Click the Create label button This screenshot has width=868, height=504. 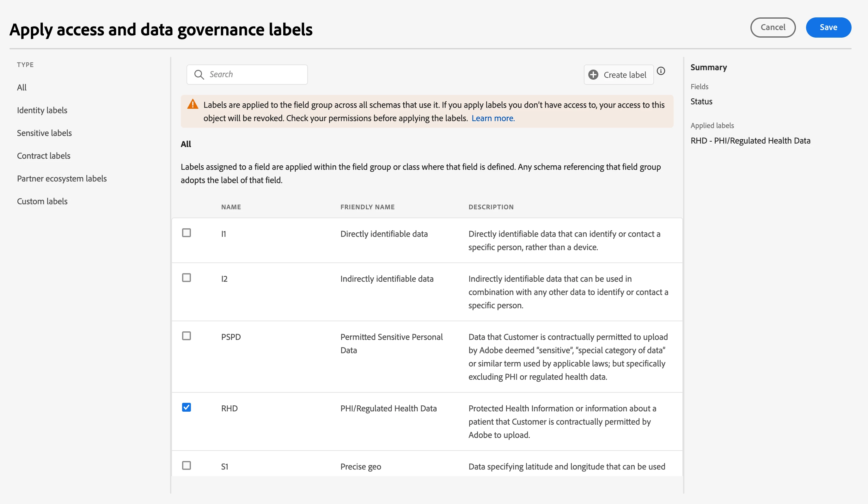coord(619,75)
